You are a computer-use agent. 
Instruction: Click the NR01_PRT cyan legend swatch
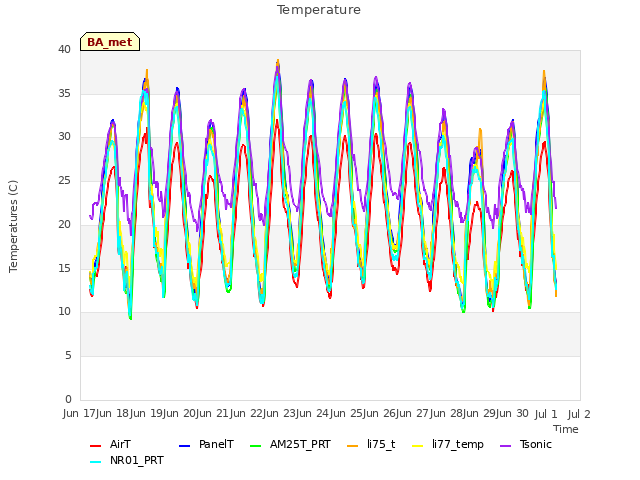95,462
